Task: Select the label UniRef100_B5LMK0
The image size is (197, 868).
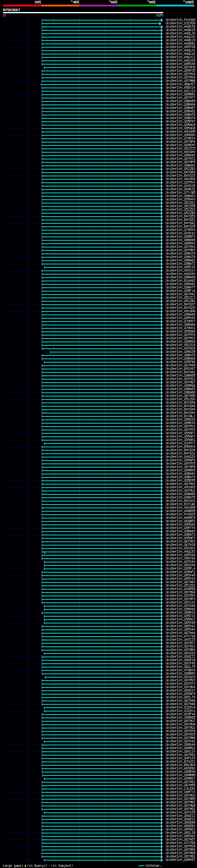Action: 180,765
